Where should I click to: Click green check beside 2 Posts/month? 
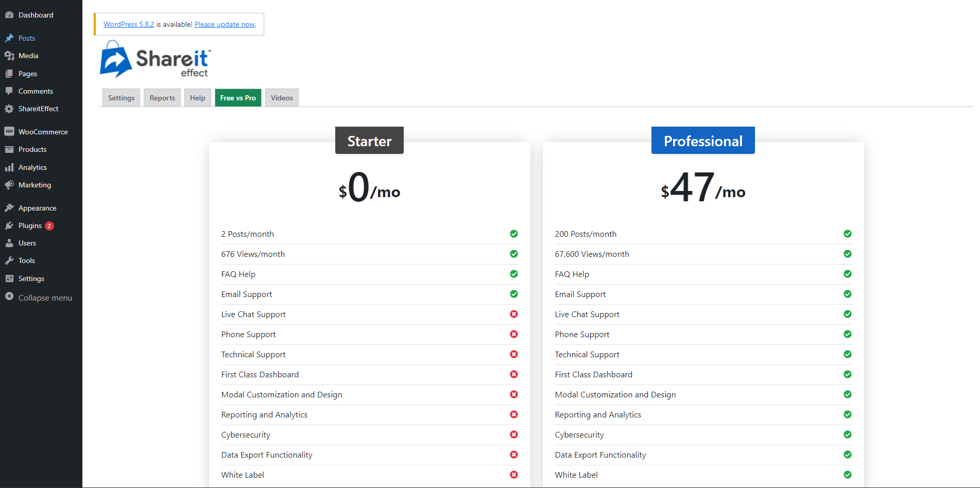coord(514,234)
